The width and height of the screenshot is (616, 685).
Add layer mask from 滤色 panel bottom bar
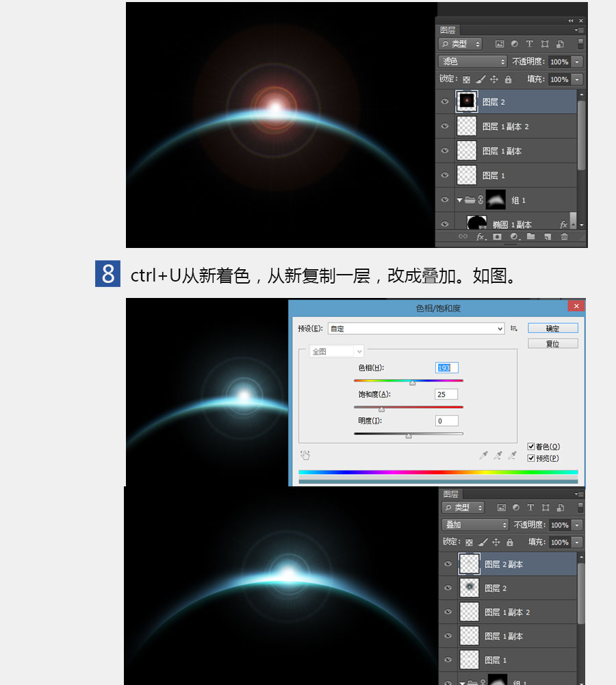point(498,236)
